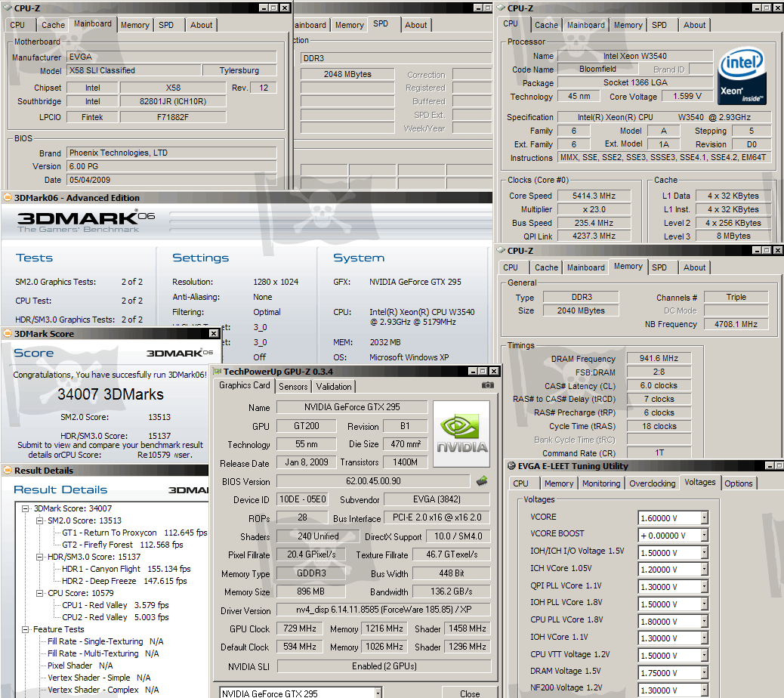Viewport: 784px width, 698px height.
Task: Click the Core Speed 5414.3 MHz field
Action: coord(594,196)
